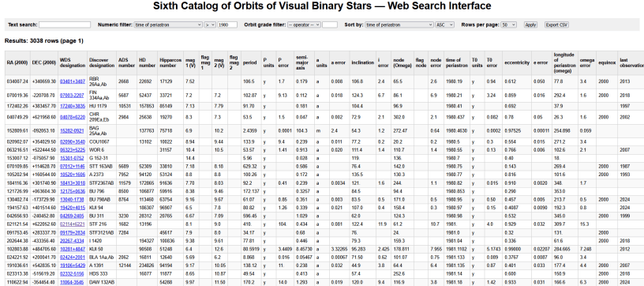Select the RA cell '034007.24'
The height and width of the screenshot is (286, 644).
[x=17, y=81]
